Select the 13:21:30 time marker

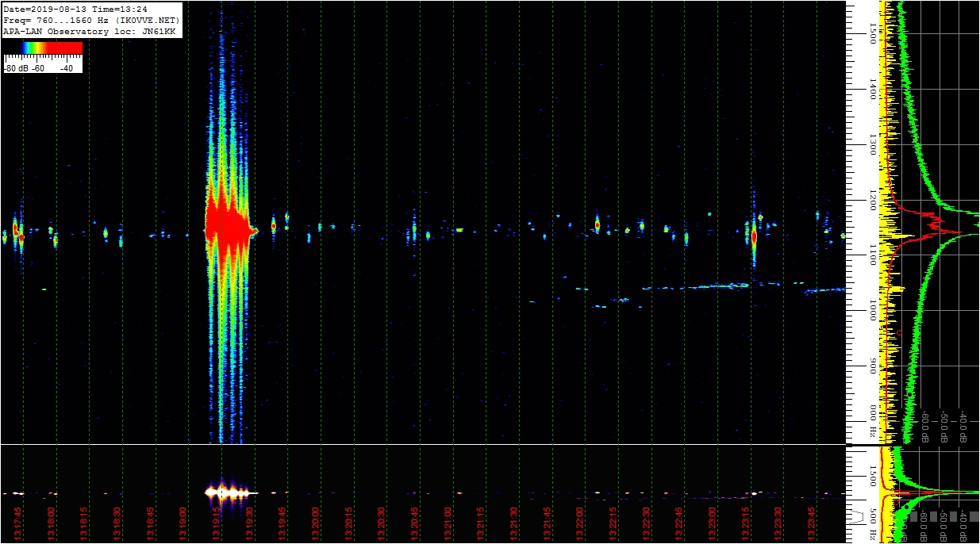click(513, 525)
